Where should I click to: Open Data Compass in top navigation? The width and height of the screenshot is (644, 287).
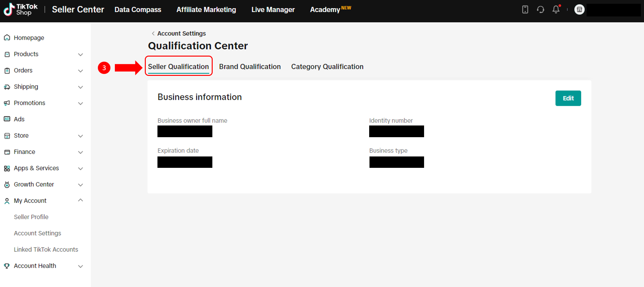138,10
